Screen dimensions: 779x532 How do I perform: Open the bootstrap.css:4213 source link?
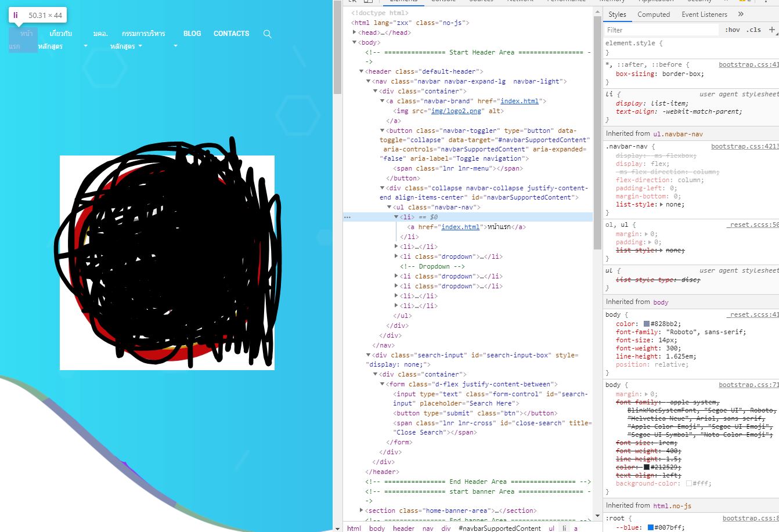(x=745, y=147)
